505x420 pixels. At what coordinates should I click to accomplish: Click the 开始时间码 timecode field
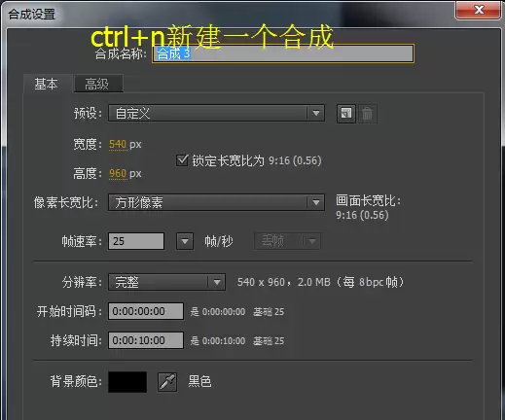point(146,311)
